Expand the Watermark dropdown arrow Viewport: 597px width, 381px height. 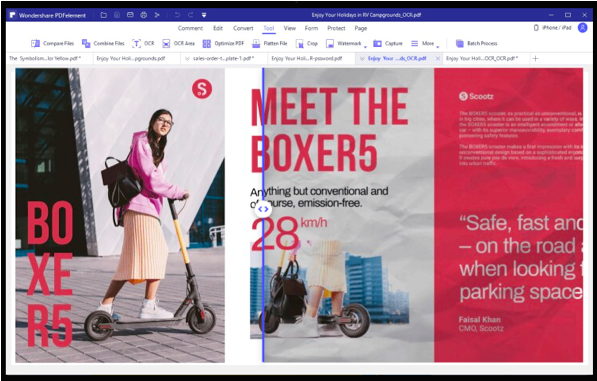(x=365, y=47)
